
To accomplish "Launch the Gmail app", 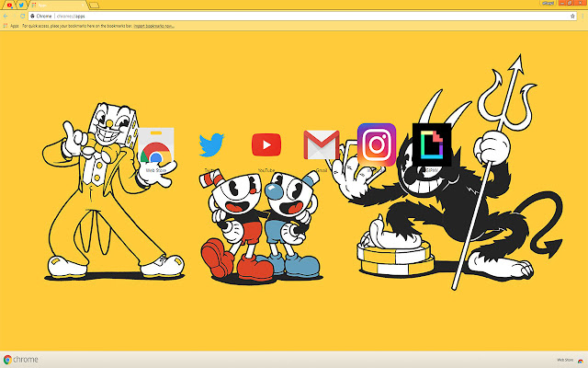I will click(322, 150).
